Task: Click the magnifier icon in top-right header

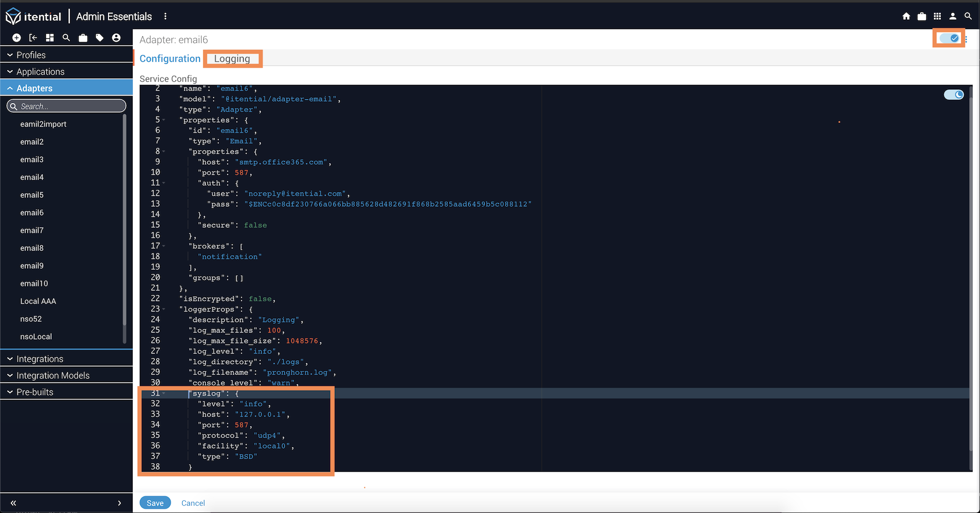Action: pyautogui.click(x=968, y=17)
